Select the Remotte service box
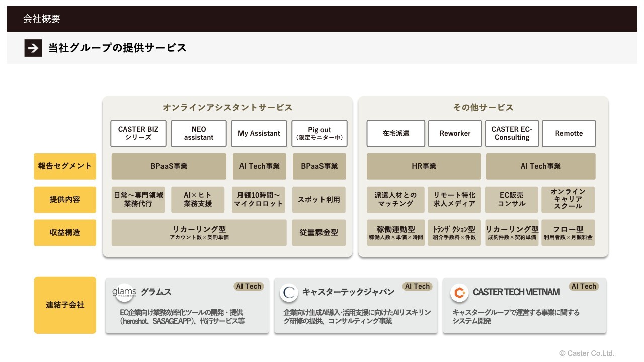Screen dimensions: 644x362 pos(569,133)
